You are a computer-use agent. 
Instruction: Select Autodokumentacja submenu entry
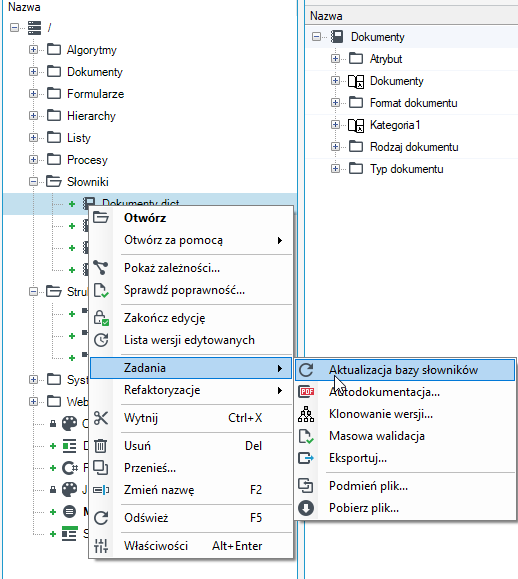click(x=405, y=392)
